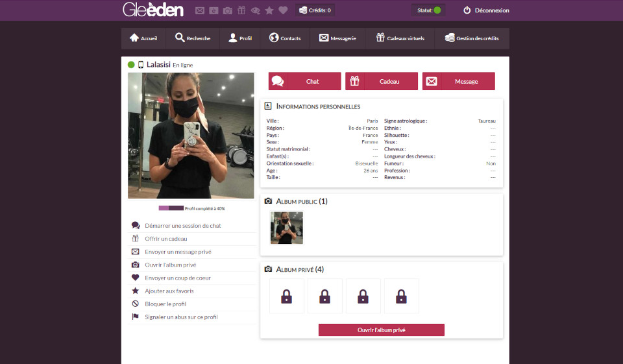Open the public album photo thumbnail
This screenshot has height=364, width=623.
(287, 228)
